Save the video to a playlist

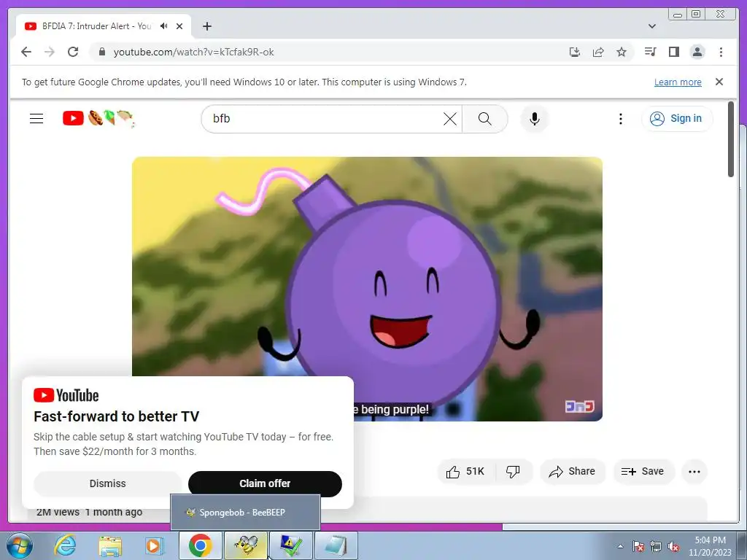coord(643,472)
